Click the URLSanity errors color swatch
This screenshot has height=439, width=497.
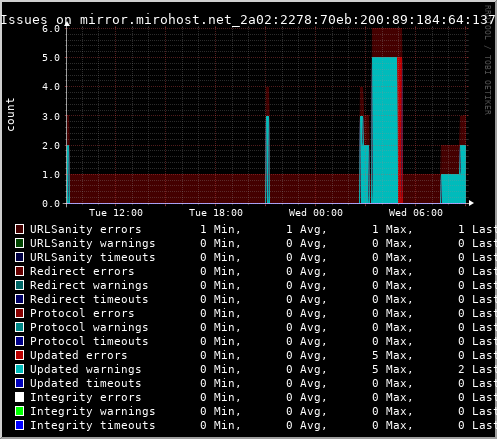(20, 229)
